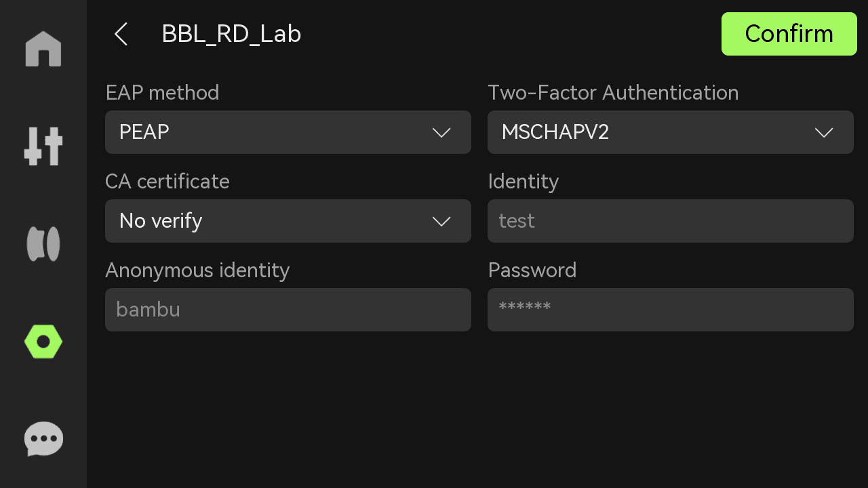
Task: Click the Confirm button
Action: (x=789, y=34)
